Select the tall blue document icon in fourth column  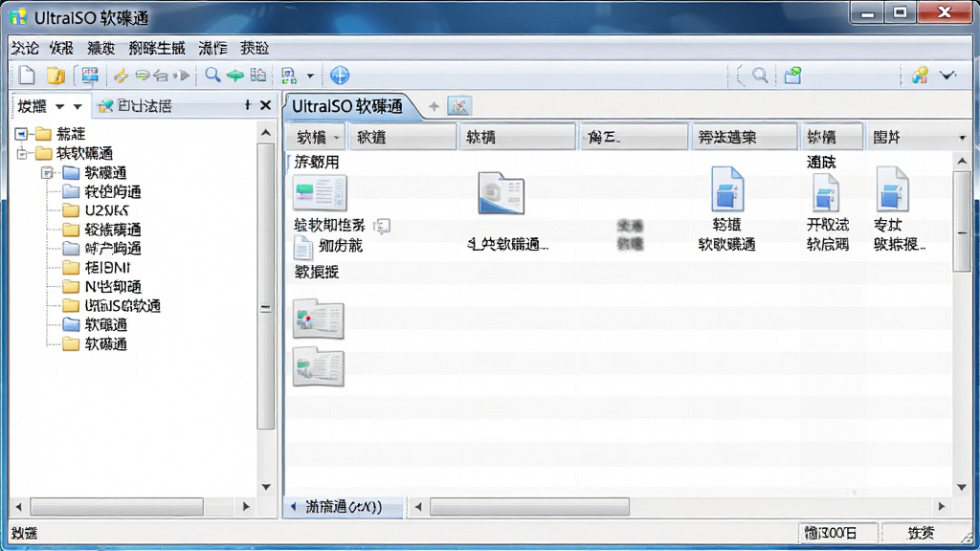click(727, 188)
